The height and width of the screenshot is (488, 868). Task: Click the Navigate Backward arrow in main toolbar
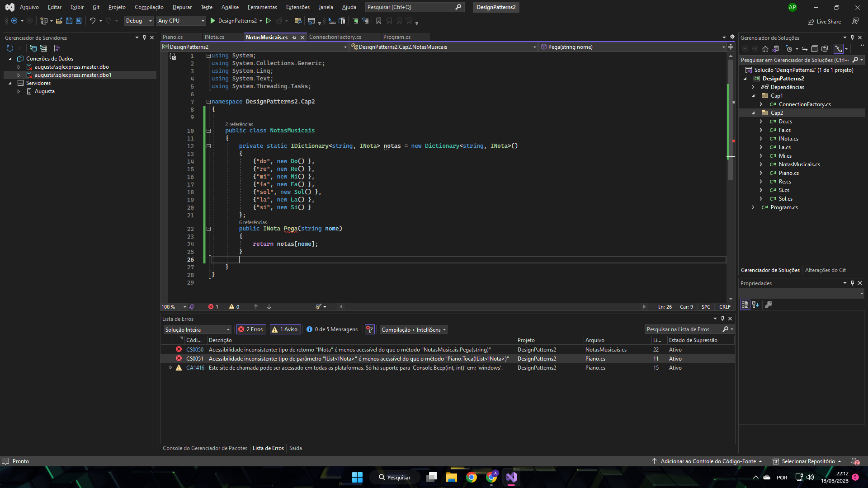tap(14, 21)
